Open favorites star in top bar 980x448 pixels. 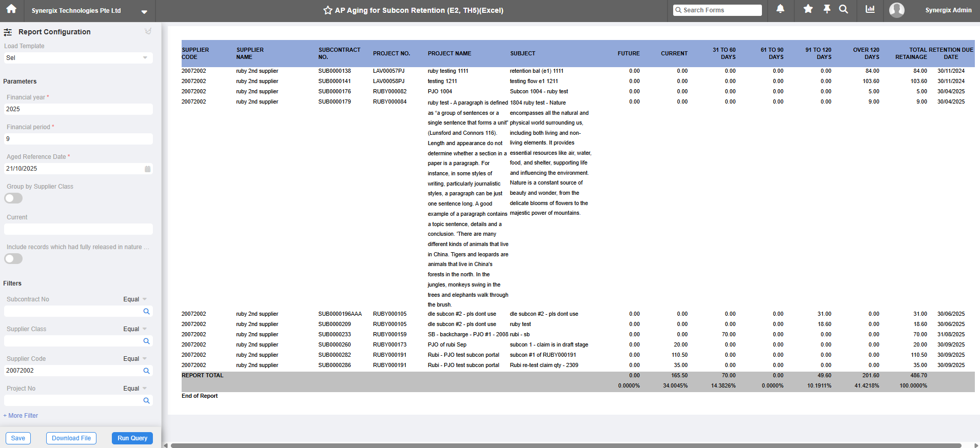(x=808, y=9)
